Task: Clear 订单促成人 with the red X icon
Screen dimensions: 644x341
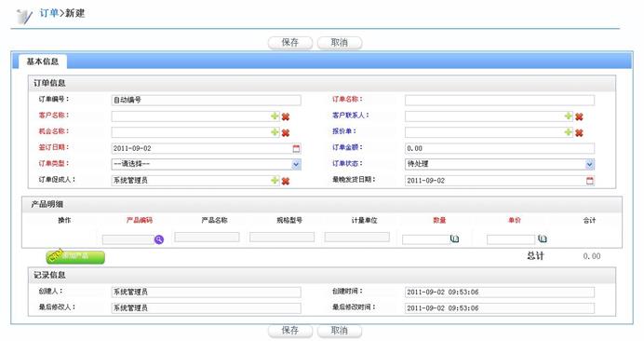Action: 286,181
